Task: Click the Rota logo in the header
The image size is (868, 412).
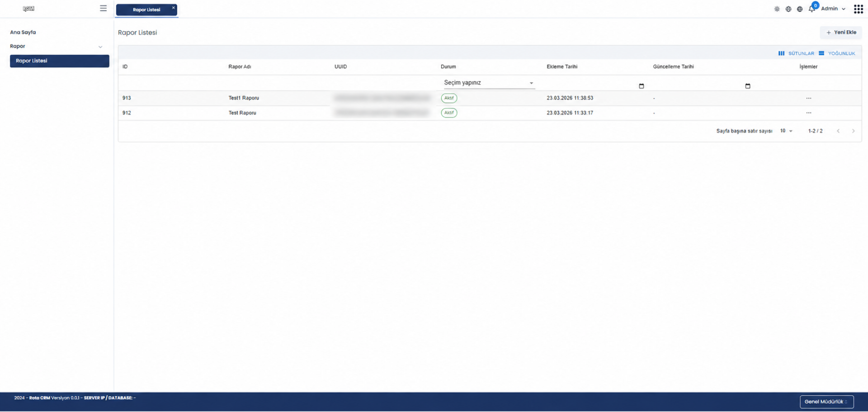Action: coord(28,9)
